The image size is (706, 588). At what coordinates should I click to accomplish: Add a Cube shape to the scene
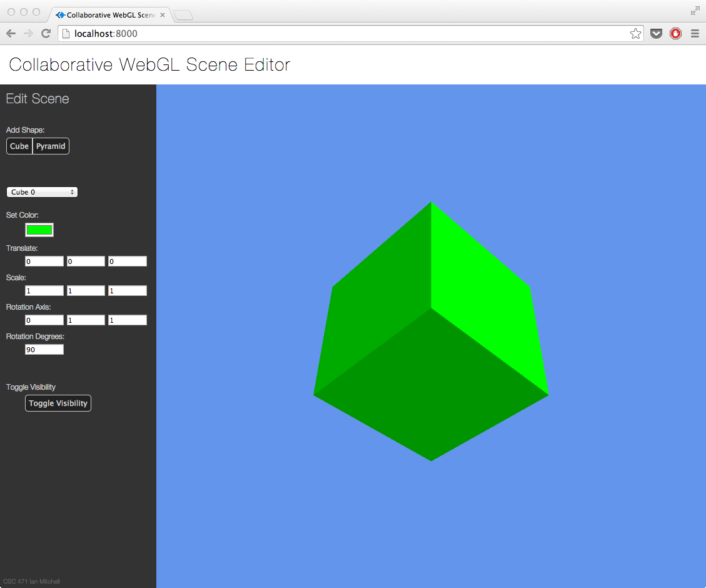[x=19, y=146]
